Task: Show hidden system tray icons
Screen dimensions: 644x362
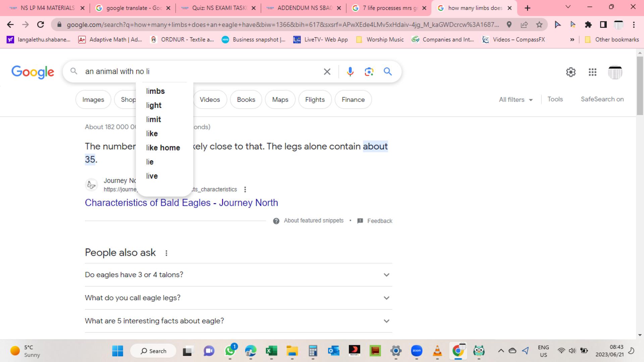Action: 501,351
